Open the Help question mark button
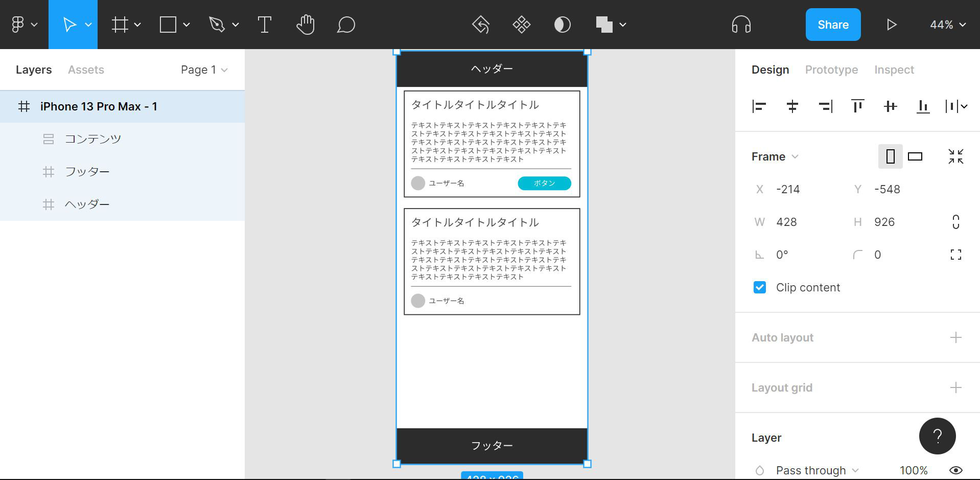Screen dimensions: 980x480 (938, 436)
